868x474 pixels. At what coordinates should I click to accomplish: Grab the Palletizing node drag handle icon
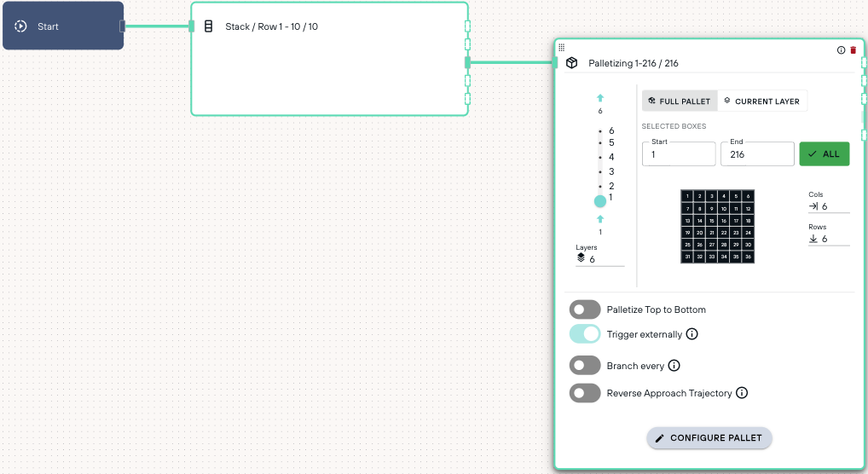coord(561,48)
